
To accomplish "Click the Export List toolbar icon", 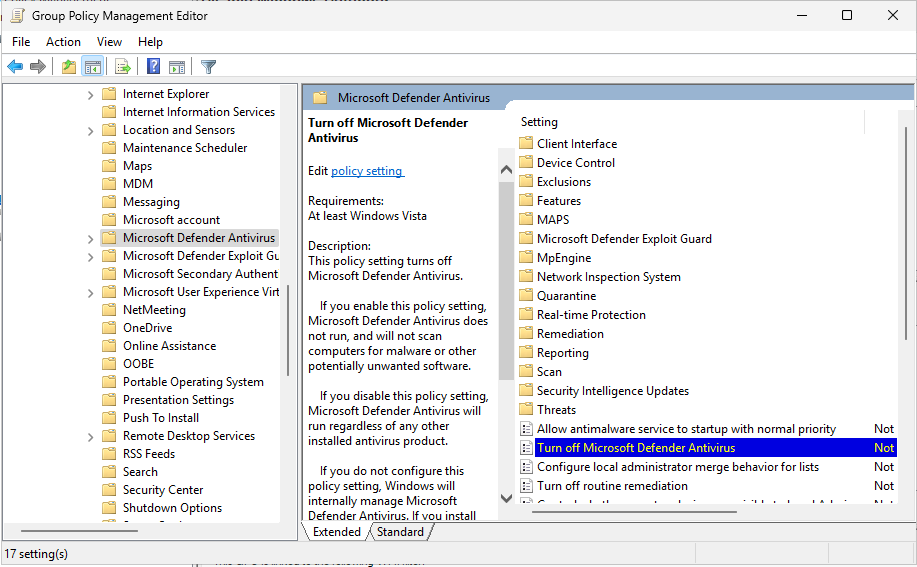I will tap(123, 67).
